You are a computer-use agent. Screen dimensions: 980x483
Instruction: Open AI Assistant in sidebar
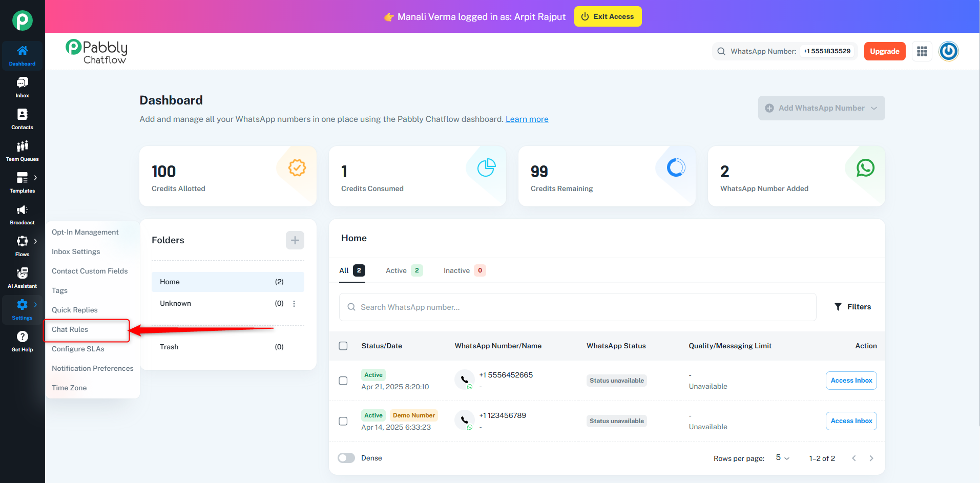pos(23,278)
